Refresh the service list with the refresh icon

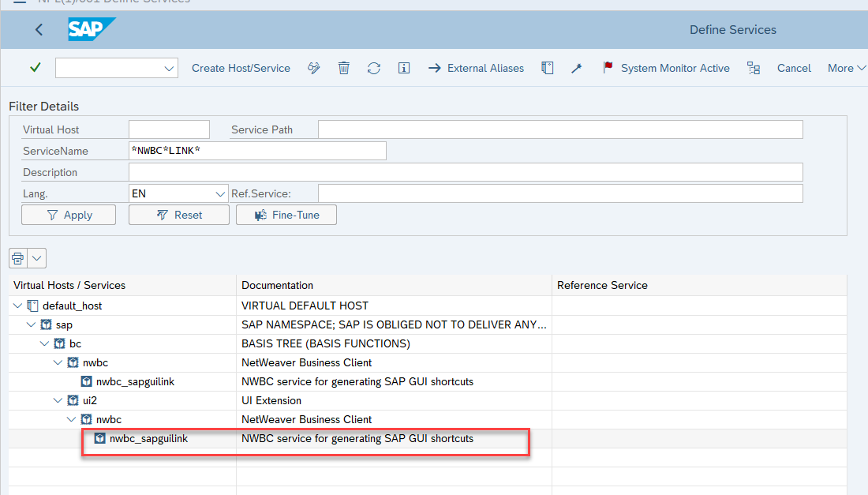click(x=373, y=68)
